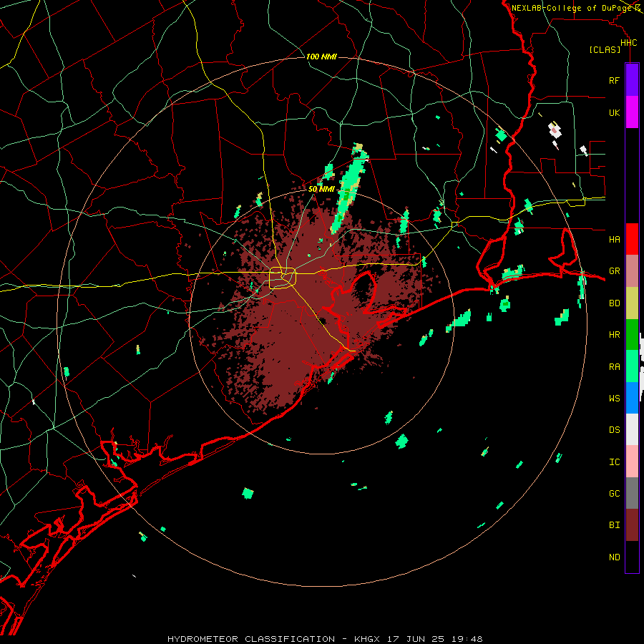Select the gray GC legend swatch
Screen dimensions: 644x644
click(x=632, y=493)
